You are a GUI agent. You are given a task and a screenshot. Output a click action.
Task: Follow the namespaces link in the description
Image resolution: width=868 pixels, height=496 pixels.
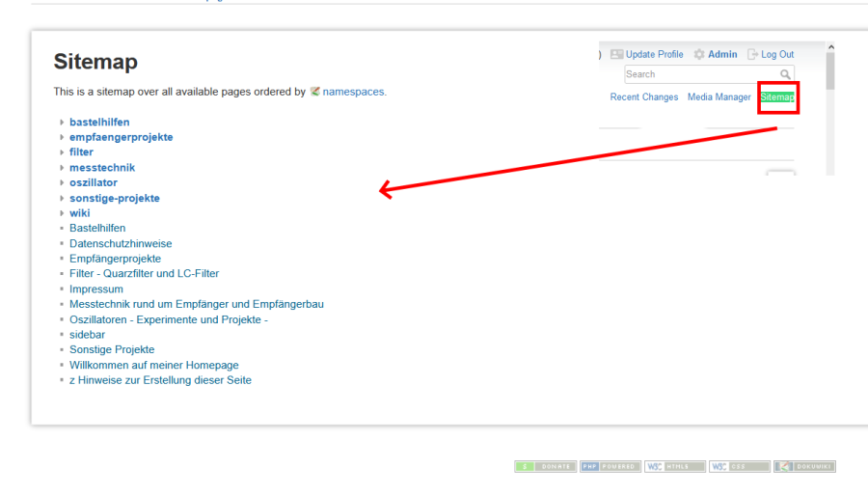click(353, 92)
